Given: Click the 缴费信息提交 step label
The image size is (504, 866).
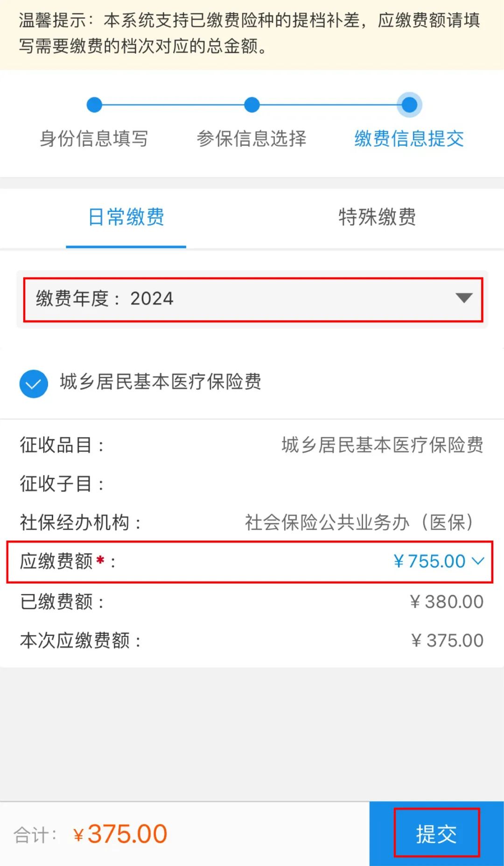Looking at the screenshot, I should [x=409, y=139].
